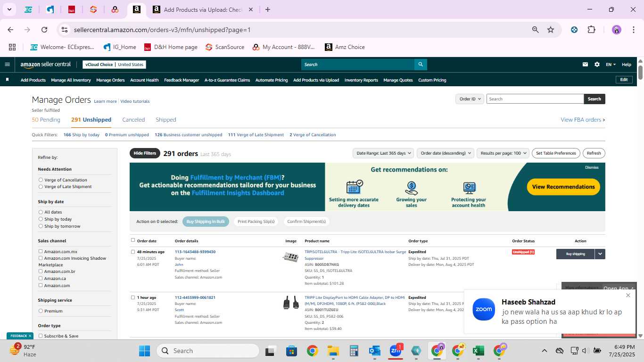Go back with the browser back arrow
The height and width of the screenshot is (362, 644).
(10, 30)
